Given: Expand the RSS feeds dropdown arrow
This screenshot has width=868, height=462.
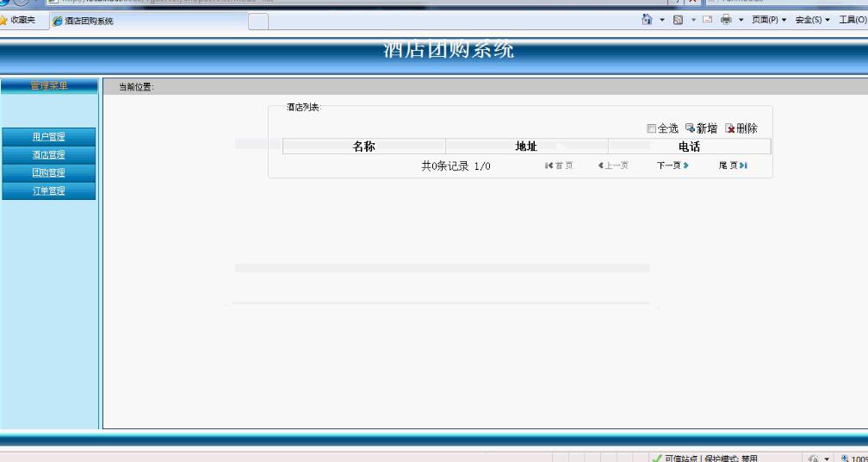Looking at the screenshot, I should 693,20.
